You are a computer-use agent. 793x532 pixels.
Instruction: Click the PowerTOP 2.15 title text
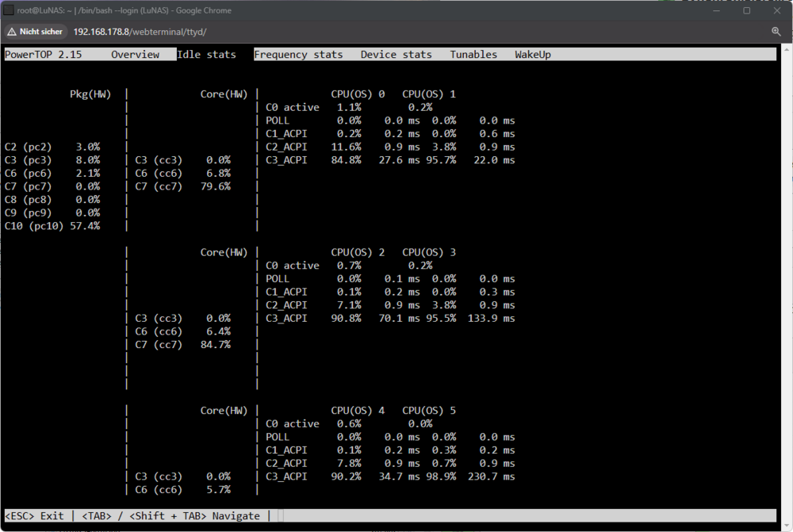(43, 55)
